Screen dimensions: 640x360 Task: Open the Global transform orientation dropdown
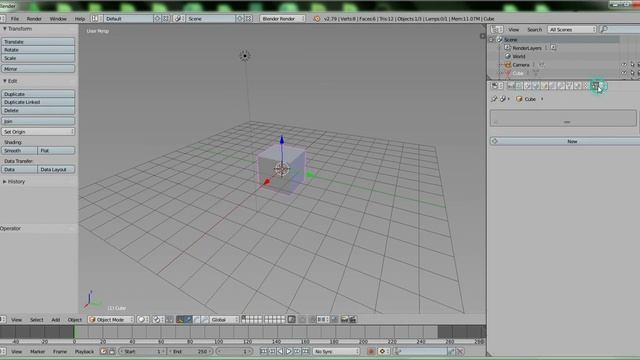[x=224, y=320]
